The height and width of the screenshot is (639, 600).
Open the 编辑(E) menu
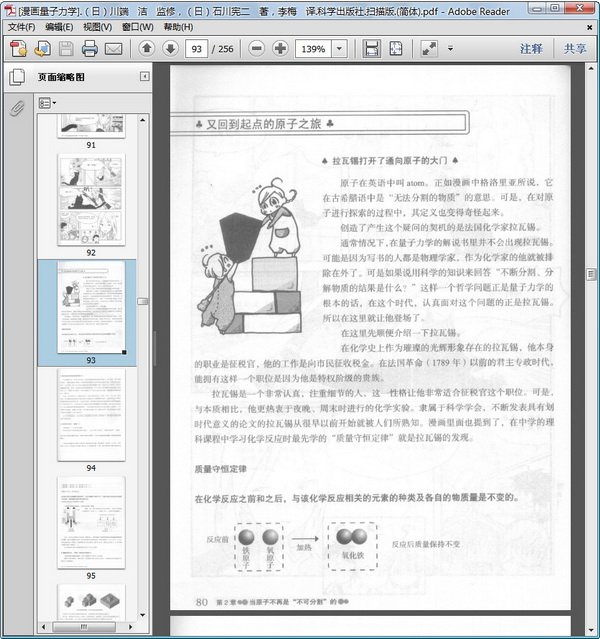click(x=59, y=27)
